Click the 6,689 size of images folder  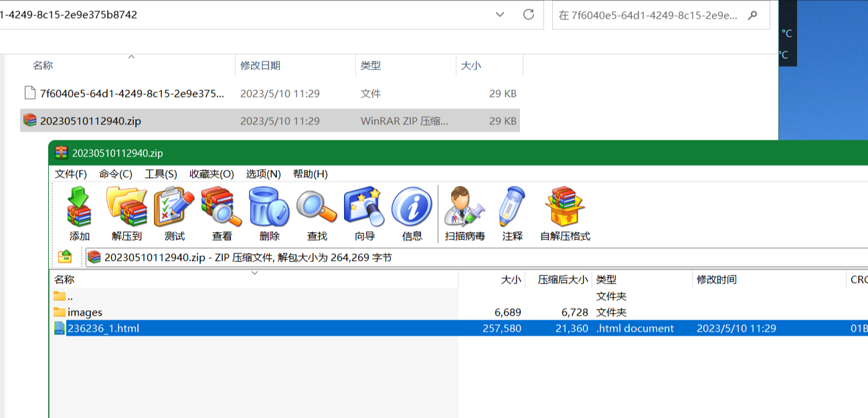pos(508,312)
